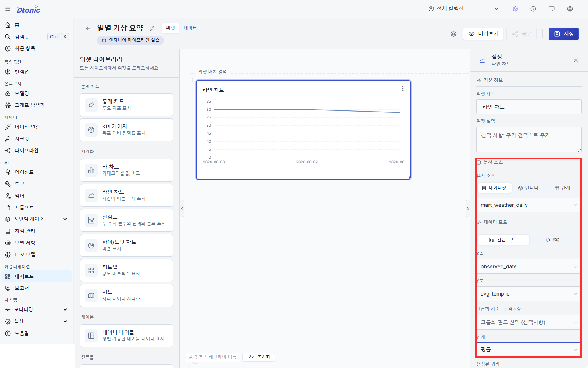
Task: Select 엔티티 source type
Action: [x=528, y=188]
